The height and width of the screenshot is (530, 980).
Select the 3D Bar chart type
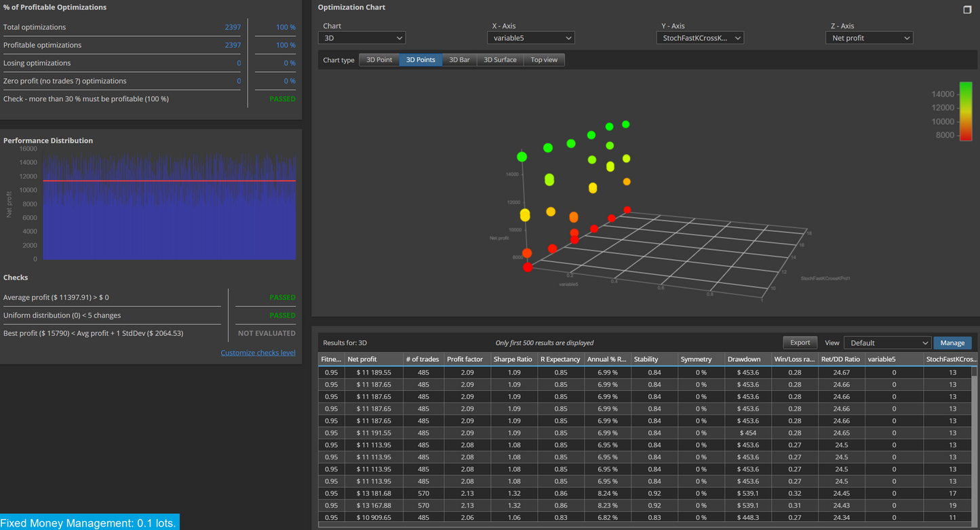coord(459,60)
